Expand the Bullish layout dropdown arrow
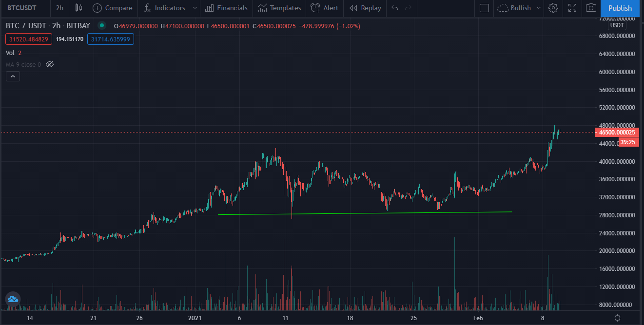The image size is (644, 325). pos(539,8)
